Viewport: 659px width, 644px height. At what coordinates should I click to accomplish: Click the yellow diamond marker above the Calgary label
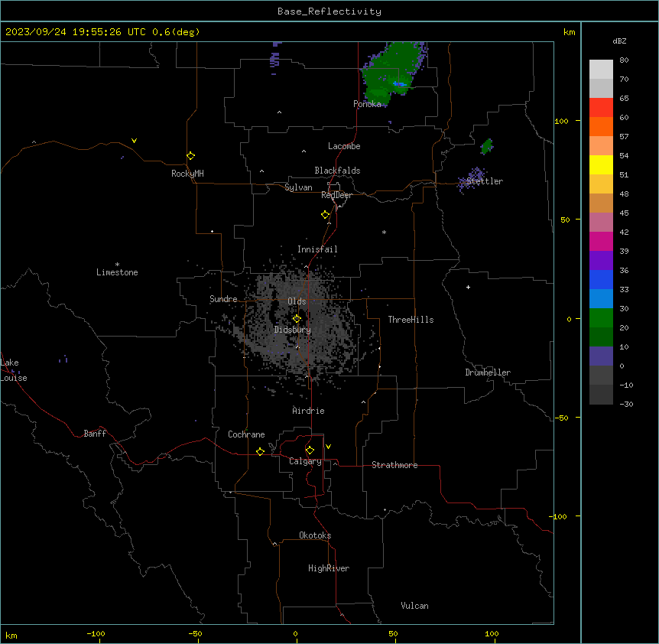(x=310, y=450)
